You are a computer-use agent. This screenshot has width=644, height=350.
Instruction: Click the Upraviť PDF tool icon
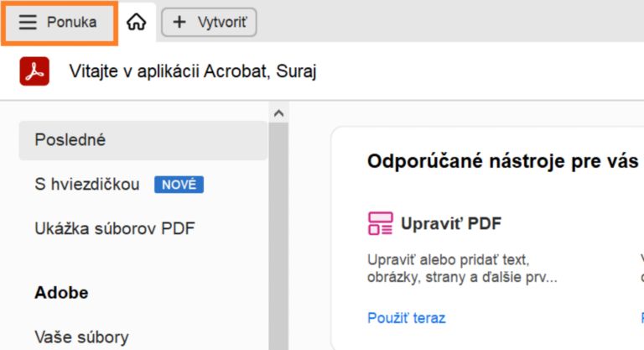(381, 224)
